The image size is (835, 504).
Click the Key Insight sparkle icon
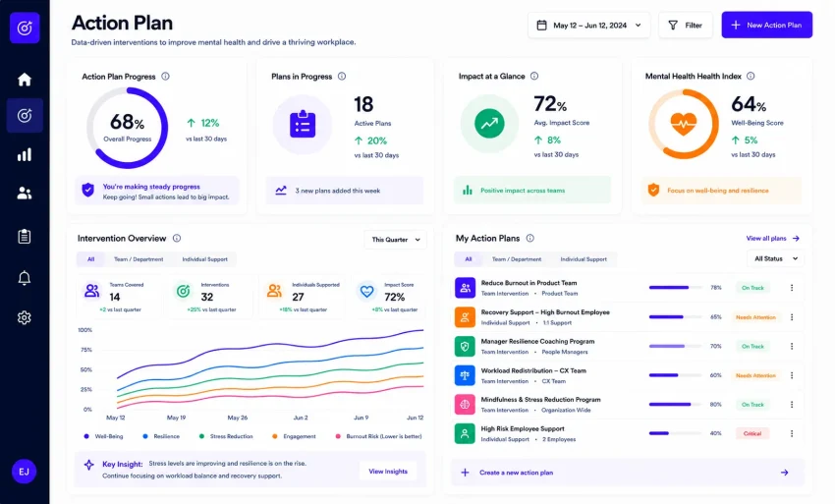(x=89, y=464)
